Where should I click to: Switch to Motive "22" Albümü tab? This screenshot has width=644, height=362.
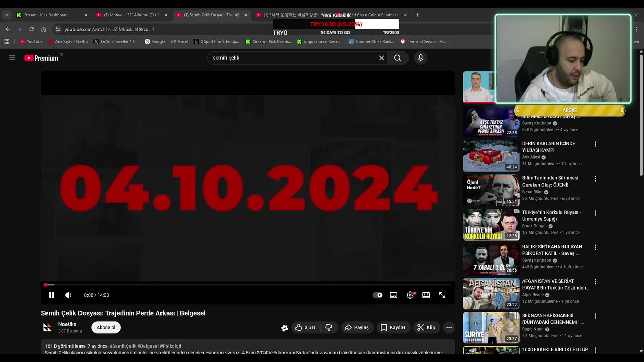(x=131, y=15)
